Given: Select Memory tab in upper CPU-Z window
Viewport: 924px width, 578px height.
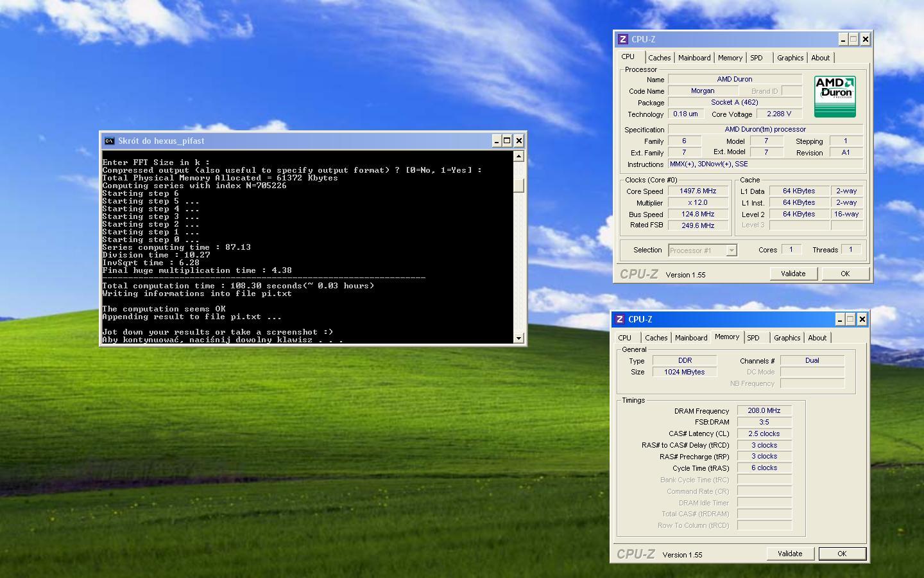Looking at the screenshot, I should coord(730,58).
